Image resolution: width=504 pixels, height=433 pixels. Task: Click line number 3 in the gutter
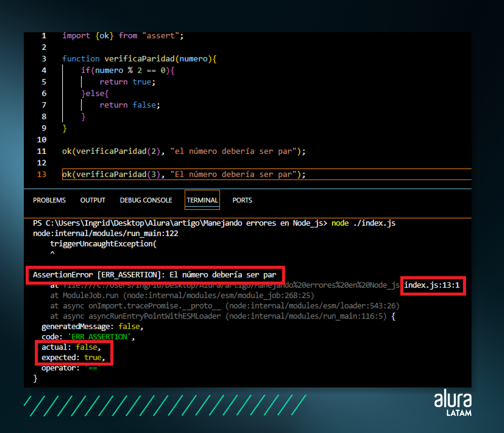tap(44, 59)
